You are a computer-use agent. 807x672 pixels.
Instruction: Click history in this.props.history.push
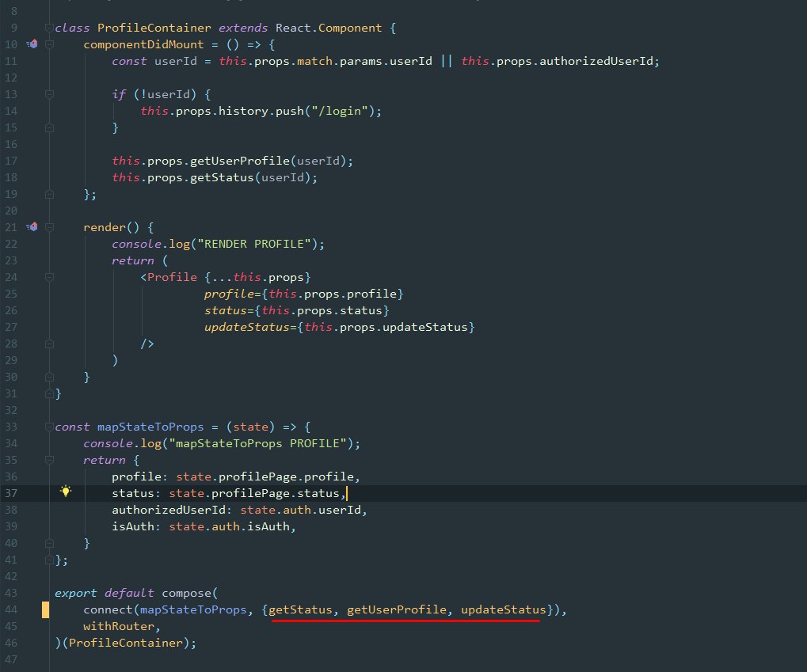[243, 111]
